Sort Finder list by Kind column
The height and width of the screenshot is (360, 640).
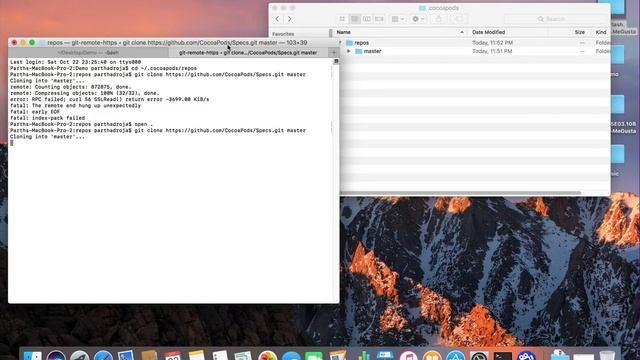point(601,32)
